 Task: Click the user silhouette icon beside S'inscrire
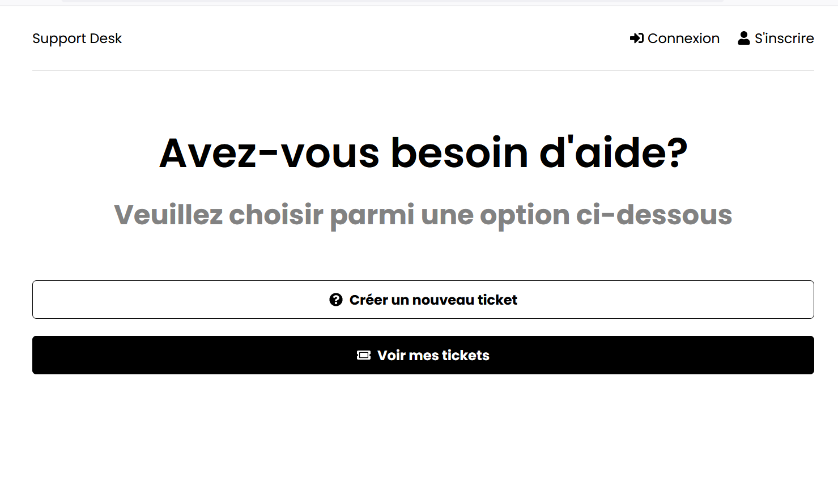point(744,38)
